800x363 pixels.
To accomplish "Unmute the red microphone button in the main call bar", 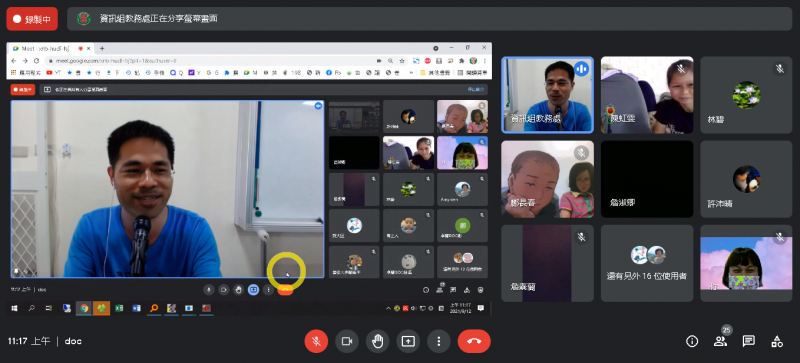I will coord(316,341).
